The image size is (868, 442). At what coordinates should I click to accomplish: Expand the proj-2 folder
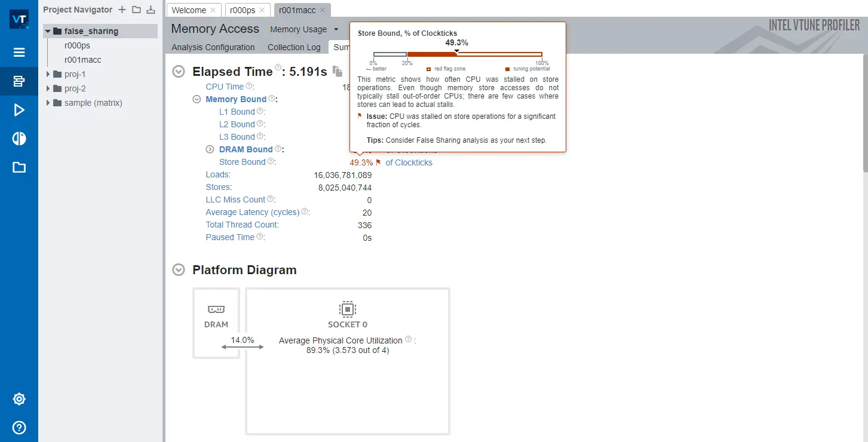pyautogui.click(x=48, y=88)
